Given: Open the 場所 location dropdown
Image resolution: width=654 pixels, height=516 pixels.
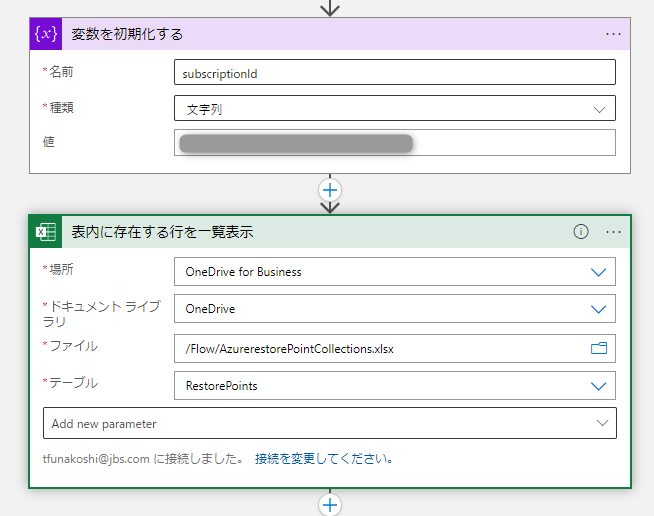Looking at the screenshot, I should (598, 272).
